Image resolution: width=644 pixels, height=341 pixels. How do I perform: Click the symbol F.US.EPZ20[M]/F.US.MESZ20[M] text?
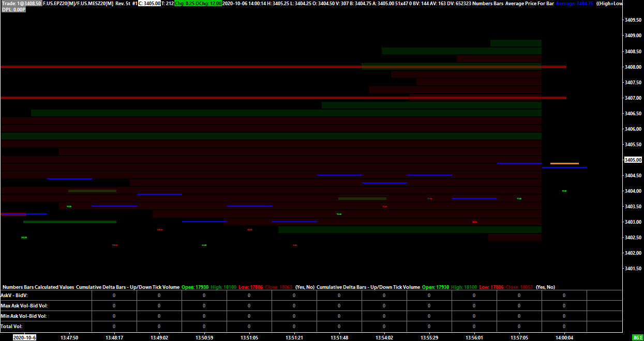(78, 3)
